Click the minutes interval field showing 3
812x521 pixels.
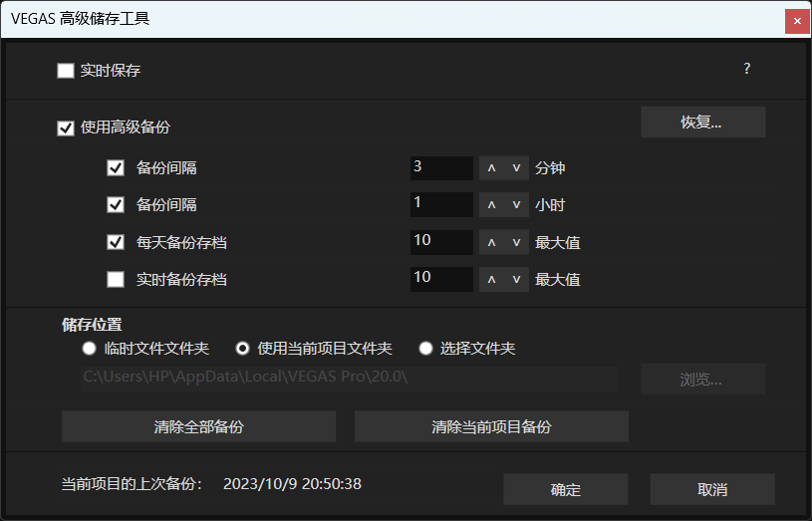pyautogui.click(x=441, y=167)
